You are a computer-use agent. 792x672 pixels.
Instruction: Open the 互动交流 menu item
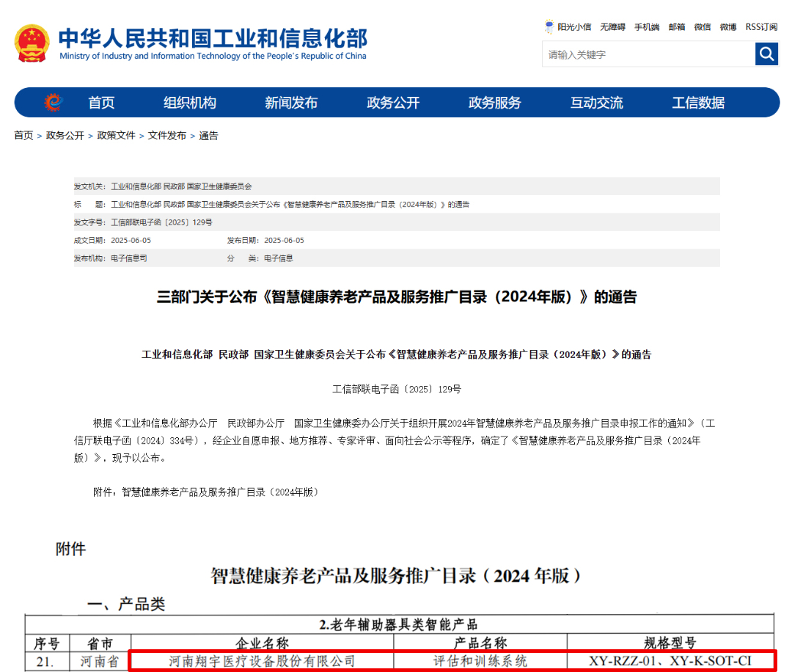pos(597,103)
